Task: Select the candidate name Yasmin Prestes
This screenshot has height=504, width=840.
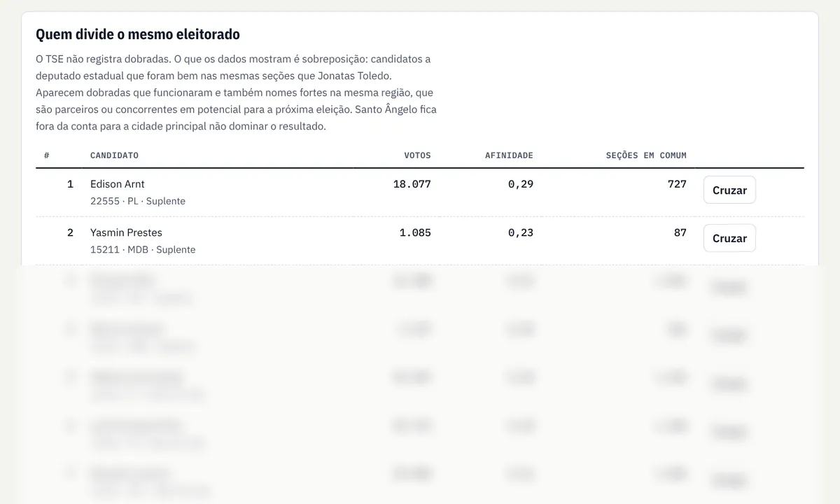Action: coord(126,232)
